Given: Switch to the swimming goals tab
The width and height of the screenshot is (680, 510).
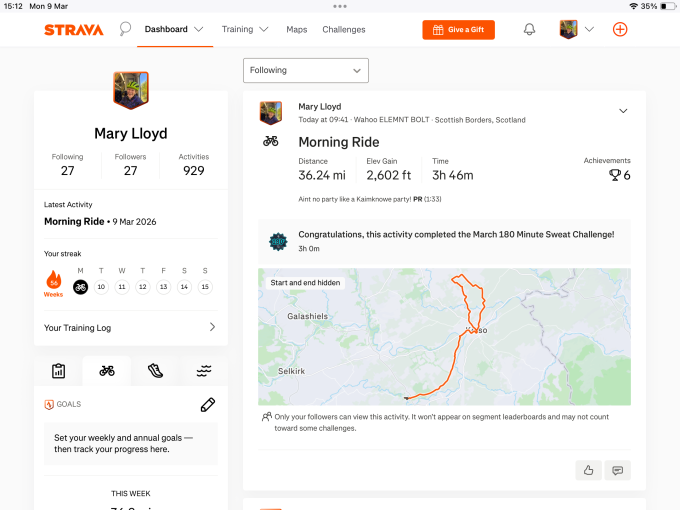Looking at the screenshot, I should point(203,371).
